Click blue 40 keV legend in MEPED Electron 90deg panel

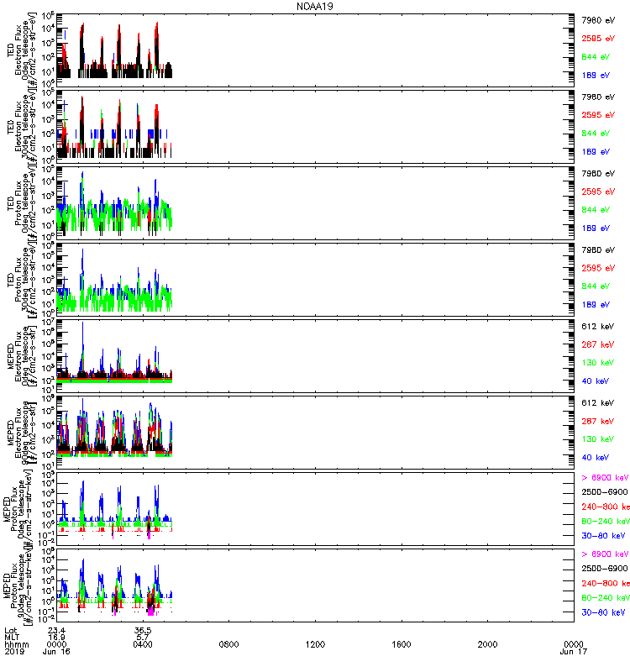[595, 458]
